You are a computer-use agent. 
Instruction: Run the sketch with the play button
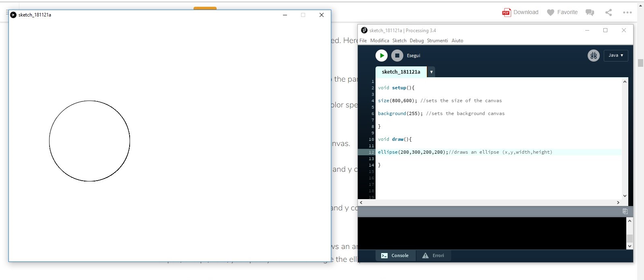pyautogui.click(x=382, y=56)
